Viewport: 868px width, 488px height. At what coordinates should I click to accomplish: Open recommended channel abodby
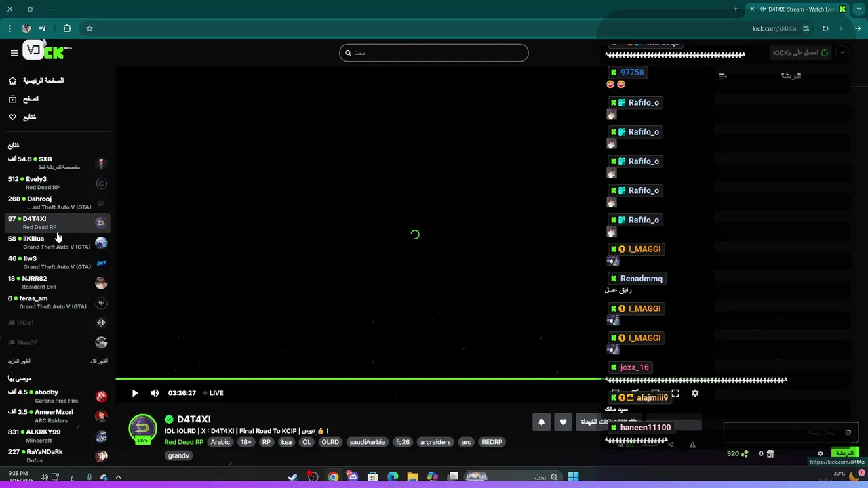(58, 396)
